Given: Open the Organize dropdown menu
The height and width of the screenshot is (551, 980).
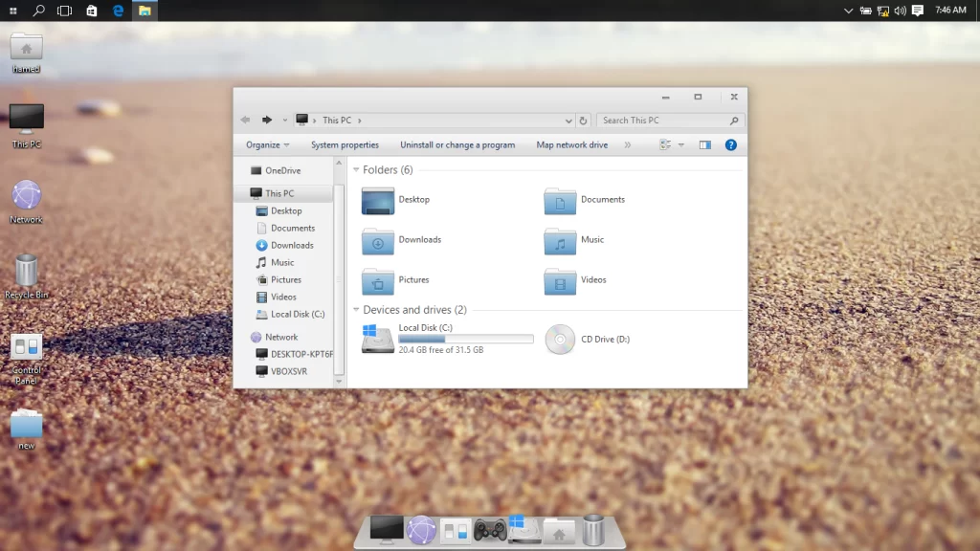Looking at the screenshot, I should tap(267, 145).
